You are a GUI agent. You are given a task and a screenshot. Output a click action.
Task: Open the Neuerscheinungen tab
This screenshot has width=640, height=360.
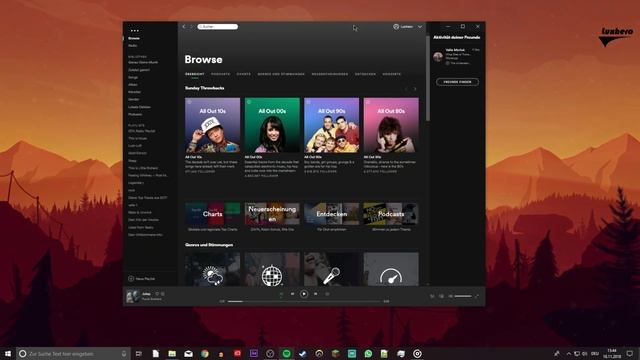(330, 74)
